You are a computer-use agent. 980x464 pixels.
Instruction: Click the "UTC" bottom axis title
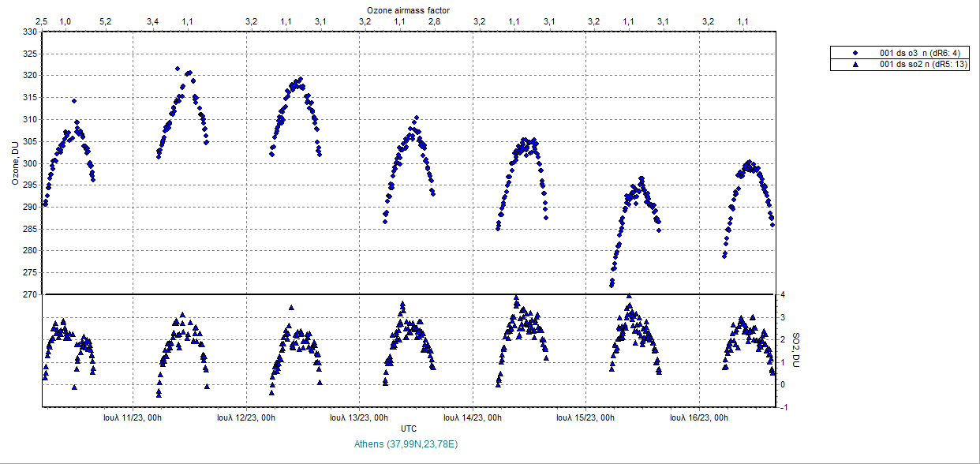pyautogui.click(x=408, y=428)
